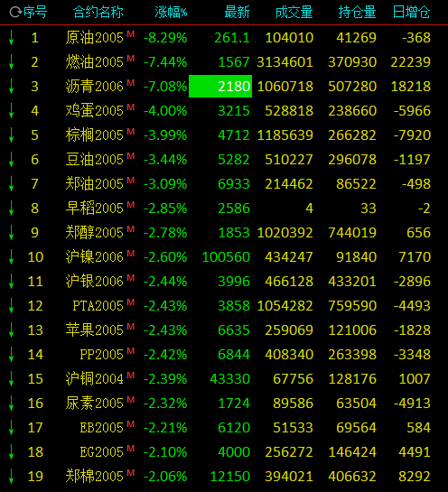Sort by the 成交量 column header
Screen dimensions: 448x492
click(x=294, y=13)
